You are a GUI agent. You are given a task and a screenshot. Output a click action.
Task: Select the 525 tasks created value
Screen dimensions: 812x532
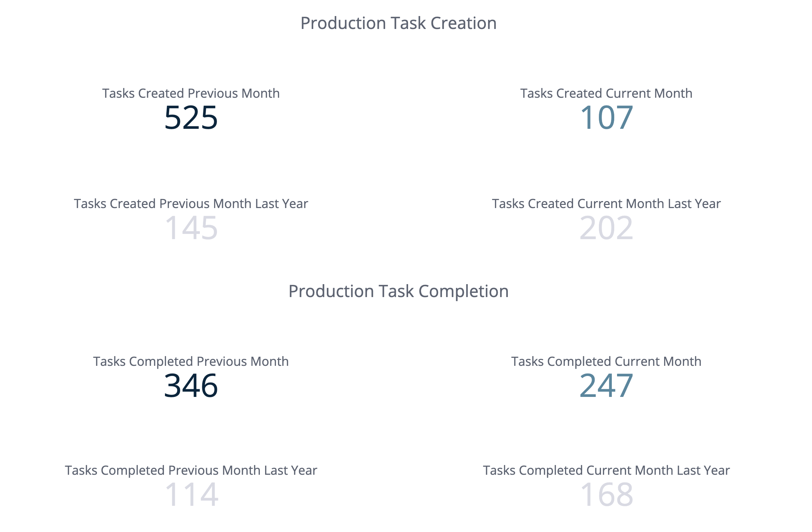click(191, 118)
